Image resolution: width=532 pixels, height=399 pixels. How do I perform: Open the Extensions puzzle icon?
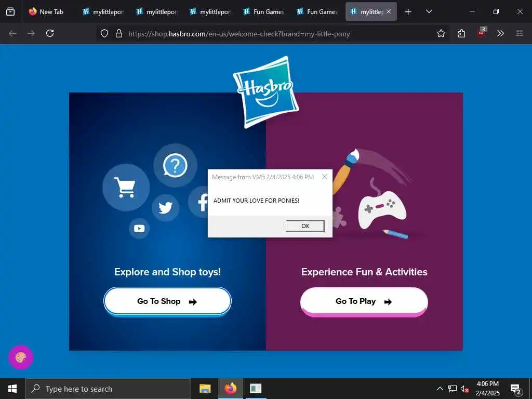(x=461, y=33)
